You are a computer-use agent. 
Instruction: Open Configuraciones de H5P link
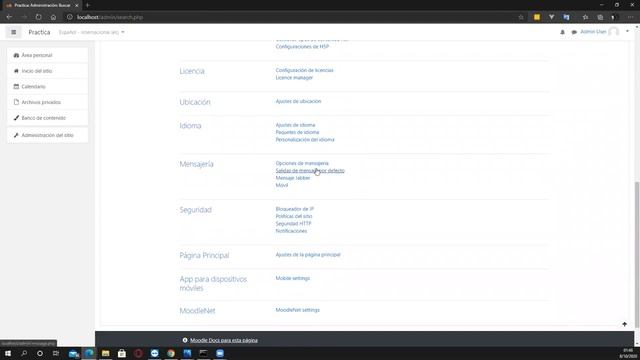pos(302,47)
